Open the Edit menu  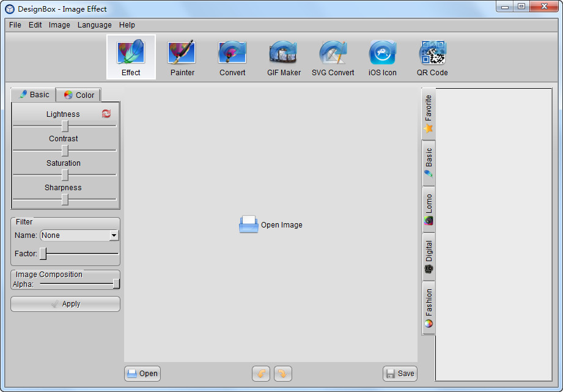click(35, 25)
